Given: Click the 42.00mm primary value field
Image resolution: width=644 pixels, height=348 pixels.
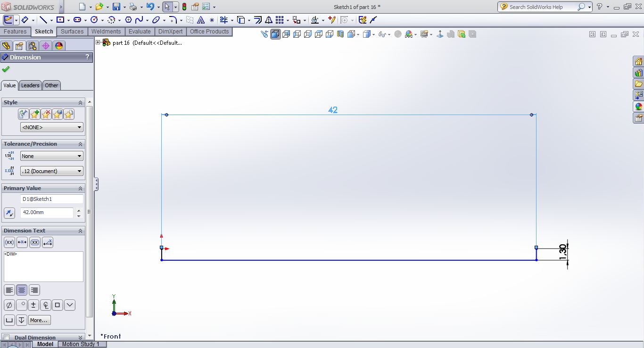Looking at the screenshot, I should click(47, 213).
